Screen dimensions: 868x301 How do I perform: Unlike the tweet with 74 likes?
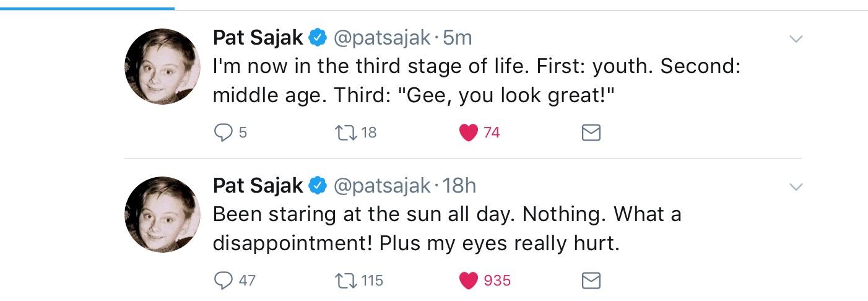[x=469, y=133]
